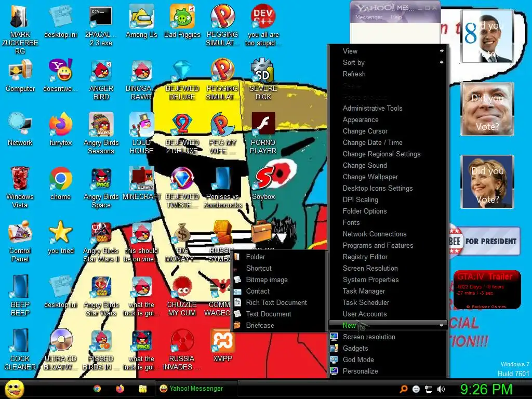
Task: Select Change Wallpaper menu entry
Action: point(388,177)
